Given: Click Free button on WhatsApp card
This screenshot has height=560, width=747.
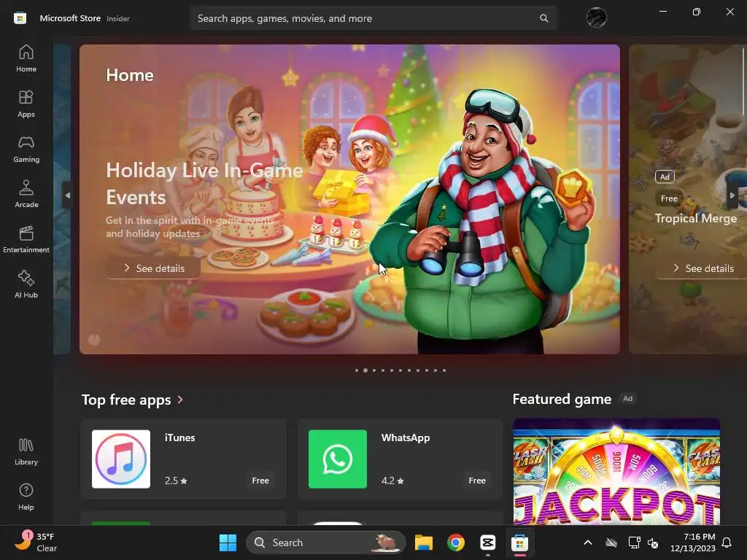Looking at the screenshot, I should click(477, 481).
